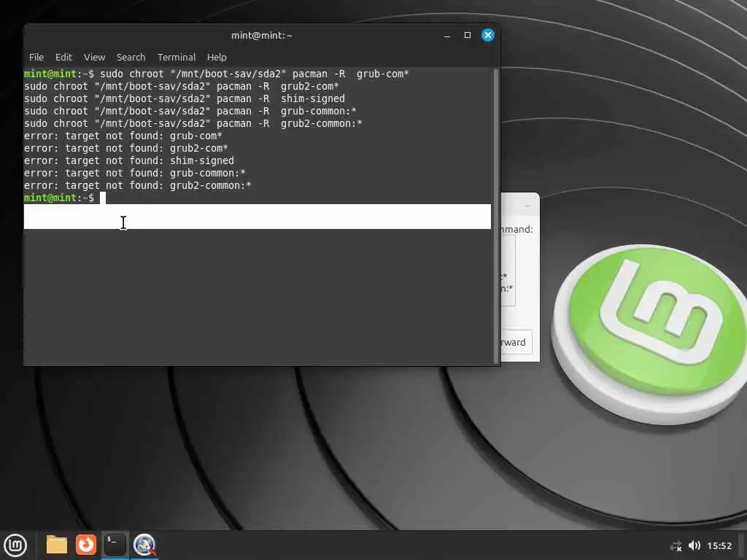Open the network status tray icon
The height and width of the screenshot is (560, 747).
pyautogui.click(x=676, y=545)
